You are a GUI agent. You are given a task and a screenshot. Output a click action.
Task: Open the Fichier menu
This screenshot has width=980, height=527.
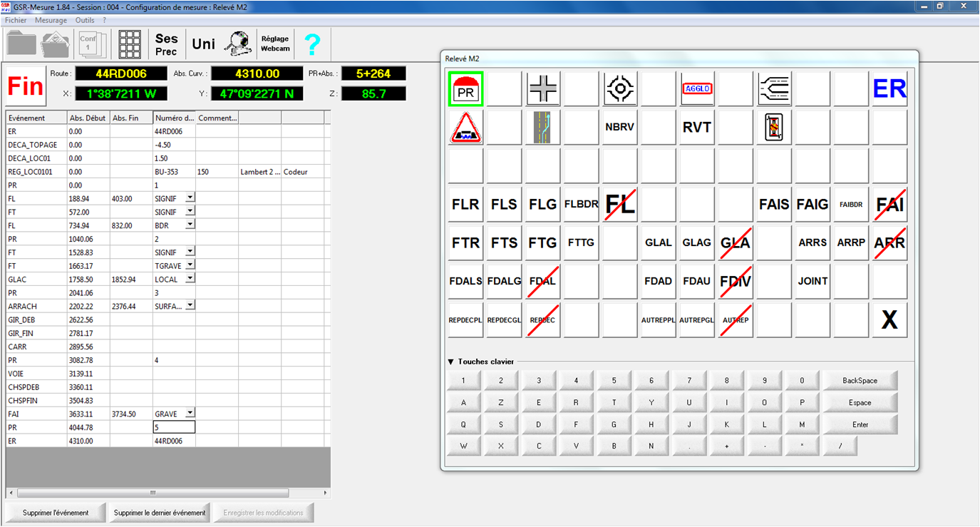click(x=16, y=21)
